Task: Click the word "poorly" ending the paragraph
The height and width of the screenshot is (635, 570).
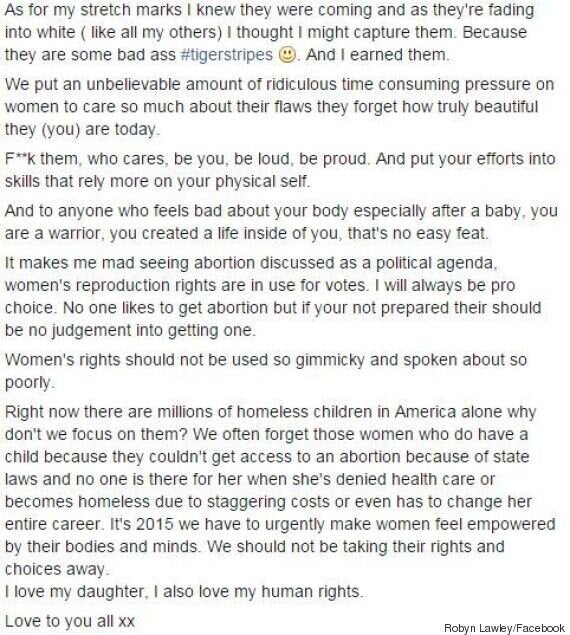Action: point(28,383)
